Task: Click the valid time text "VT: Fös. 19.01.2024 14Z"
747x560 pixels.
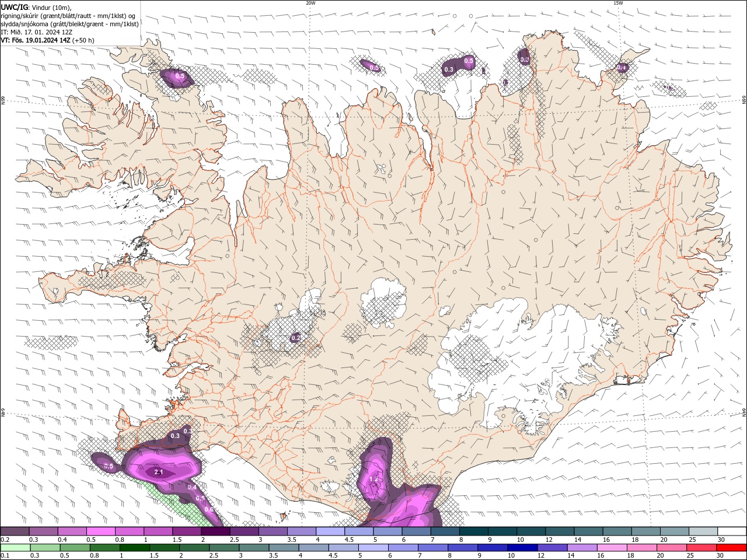Action: click(36, 40)
